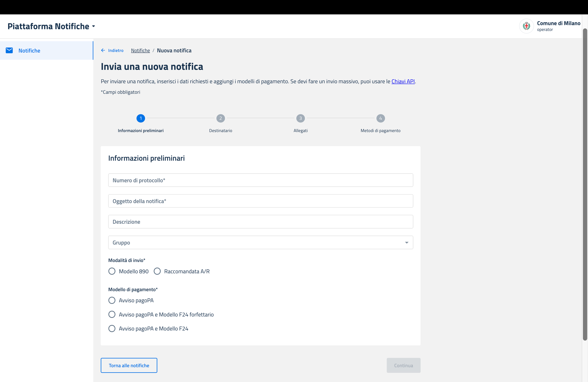
Task: Click the vertical page scrollbar
Action: tap(585, 184)
